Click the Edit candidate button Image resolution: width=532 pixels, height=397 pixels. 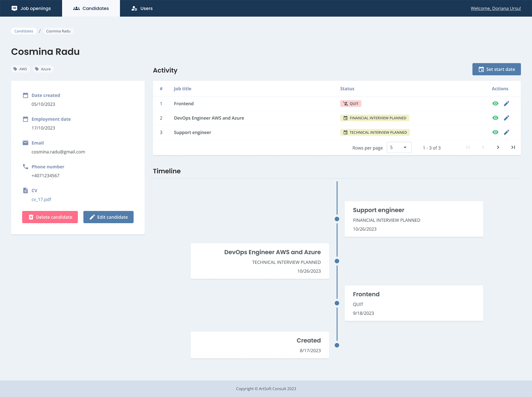108,217
